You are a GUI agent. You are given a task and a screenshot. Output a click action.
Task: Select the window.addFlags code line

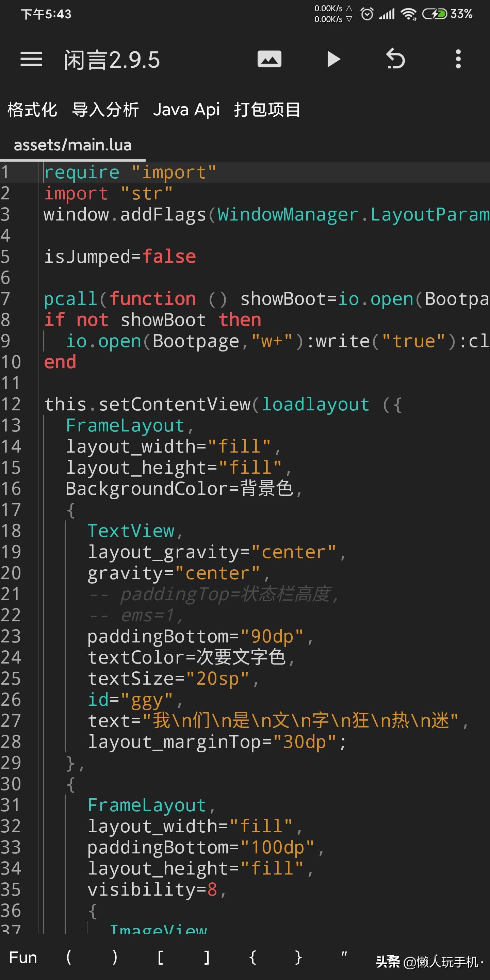pos(267,215)
